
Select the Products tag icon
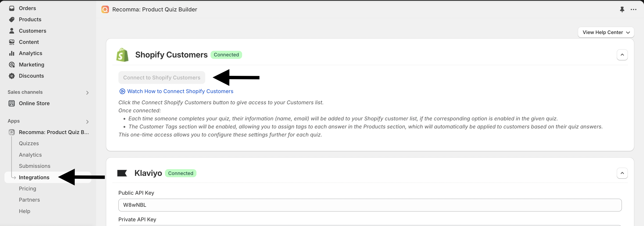[12, 19]
